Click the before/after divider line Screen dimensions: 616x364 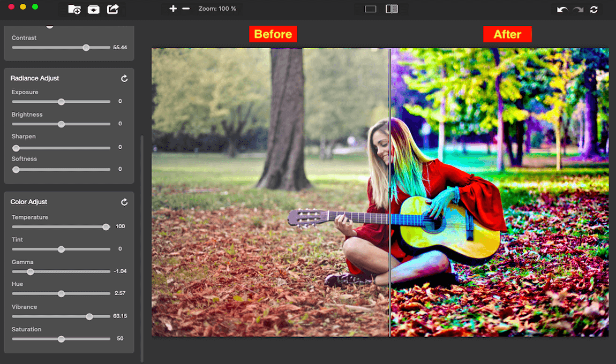(390, 192)
